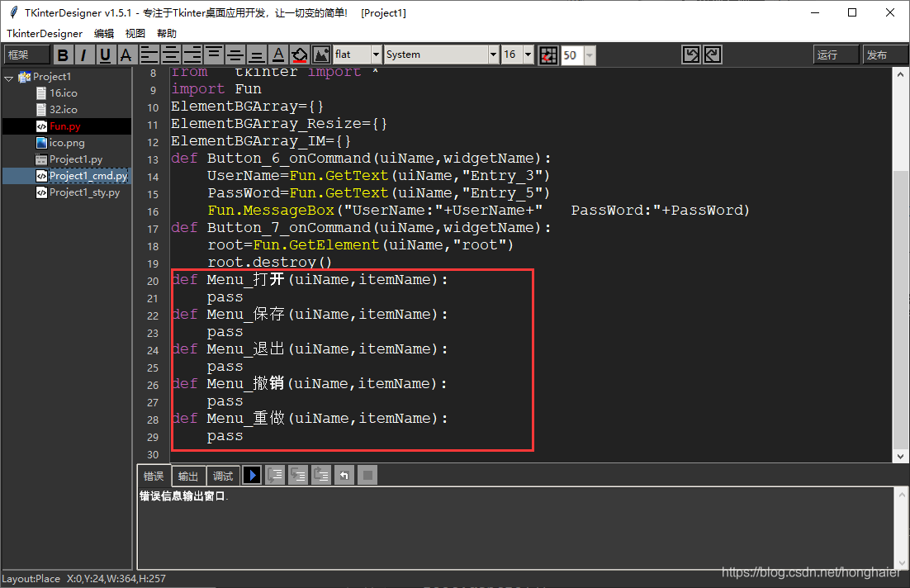Click the Project1.py form file icon
Viewport: 910px width, 588px height.
pos(41,159)
